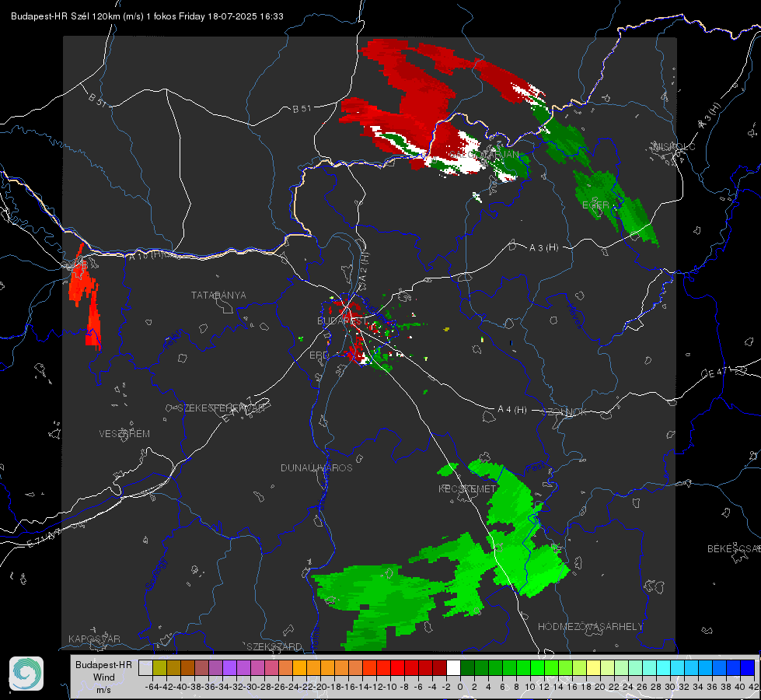Click the MISKOLC city label
Viewport: 761px width, 700px height.
pyautogui.click(x=674, y=147)
